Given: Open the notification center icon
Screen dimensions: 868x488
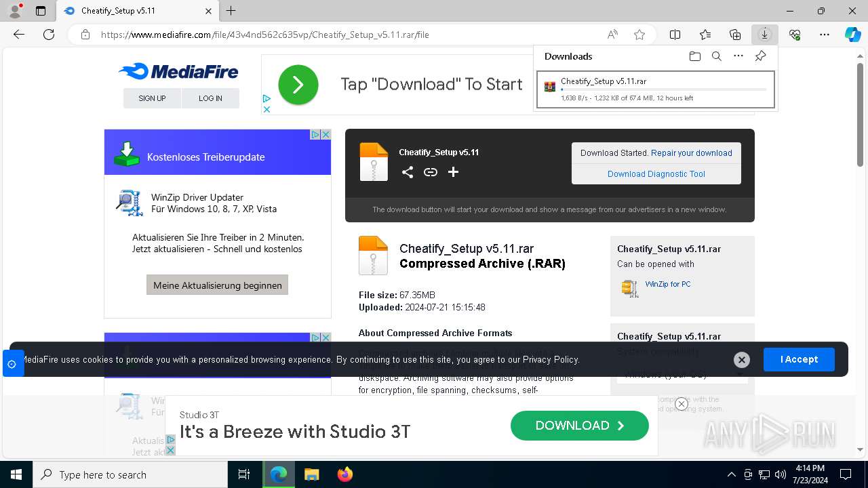Looking at the screenshot, I should 846,474.
